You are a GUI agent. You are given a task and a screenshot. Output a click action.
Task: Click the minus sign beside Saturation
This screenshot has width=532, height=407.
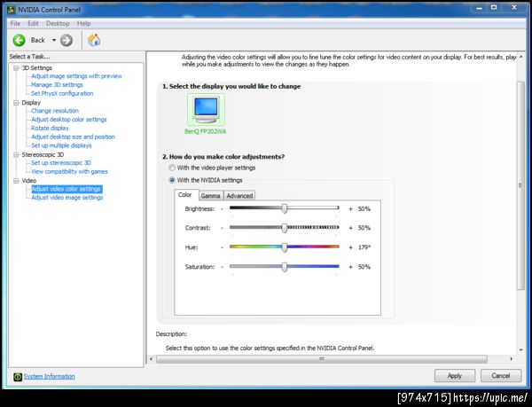point(222,267)
